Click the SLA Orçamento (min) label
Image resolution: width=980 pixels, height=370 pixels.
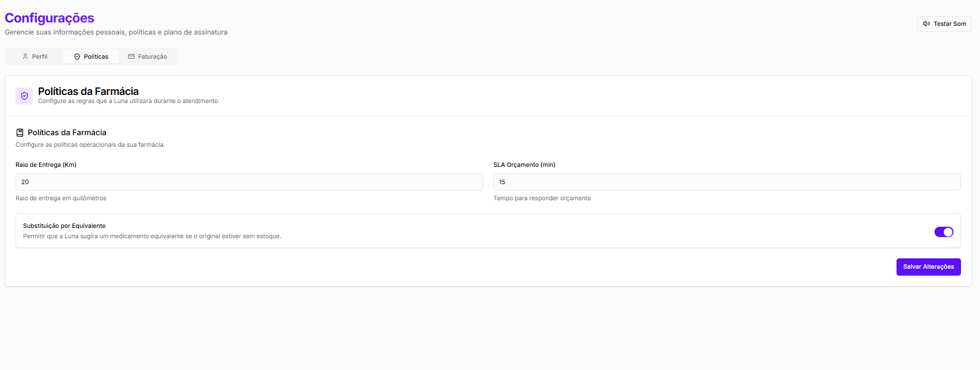click(x=524, y=165)
